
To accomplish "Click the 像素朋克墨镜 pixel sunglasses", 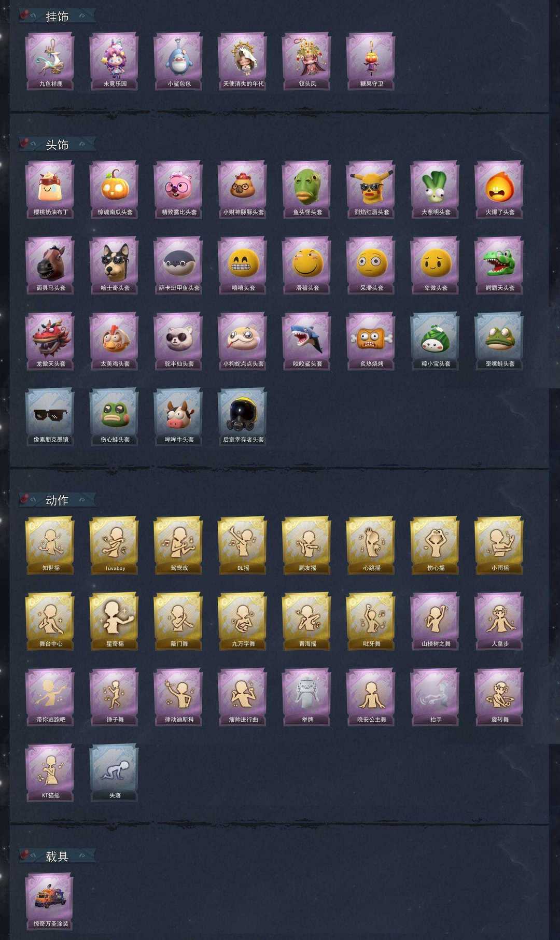I will pos(50,417).
